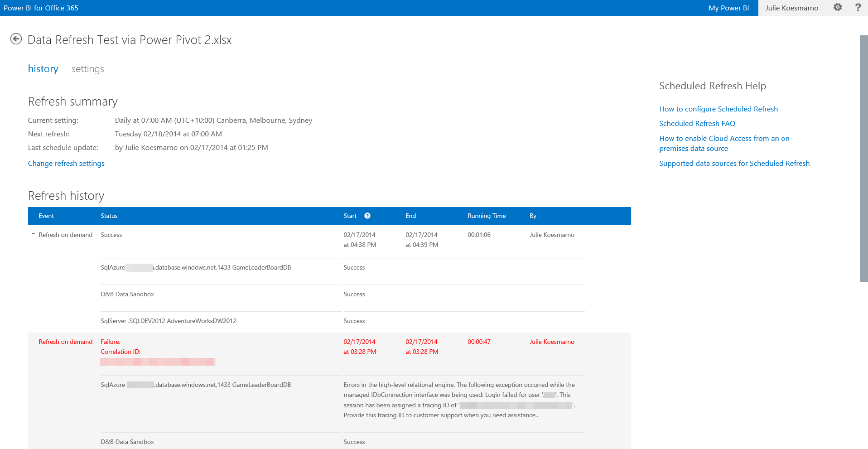Click SqlServer .SQLDEV2012 AdventureWorksDW2012 row

click(169, 321)
